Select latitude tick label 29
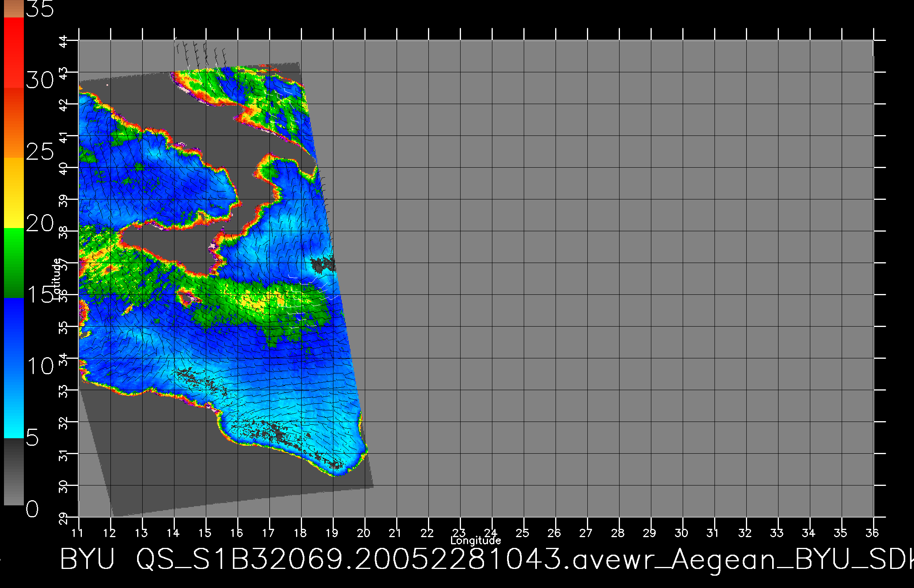 (x=64, y=518)
